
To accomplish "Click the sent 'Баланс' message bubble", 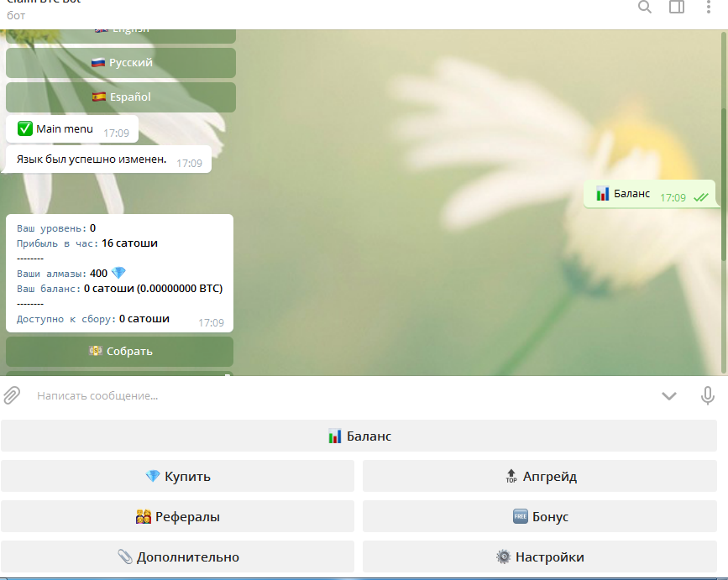I will [649, 194].
